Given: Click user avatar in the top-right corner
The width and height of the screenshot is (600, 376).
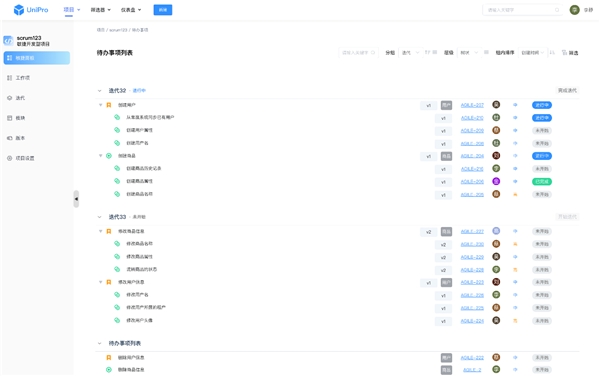Looking at the screenshot, I should [x=574, y=10].
